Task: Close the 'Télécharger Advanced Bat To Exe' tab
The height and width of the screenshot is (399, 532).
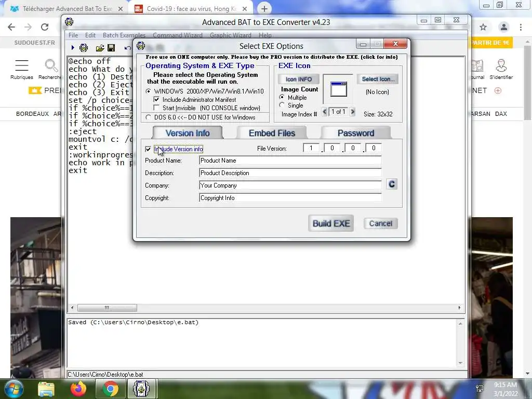Action: pyautogui.click(x=121, y=9)
